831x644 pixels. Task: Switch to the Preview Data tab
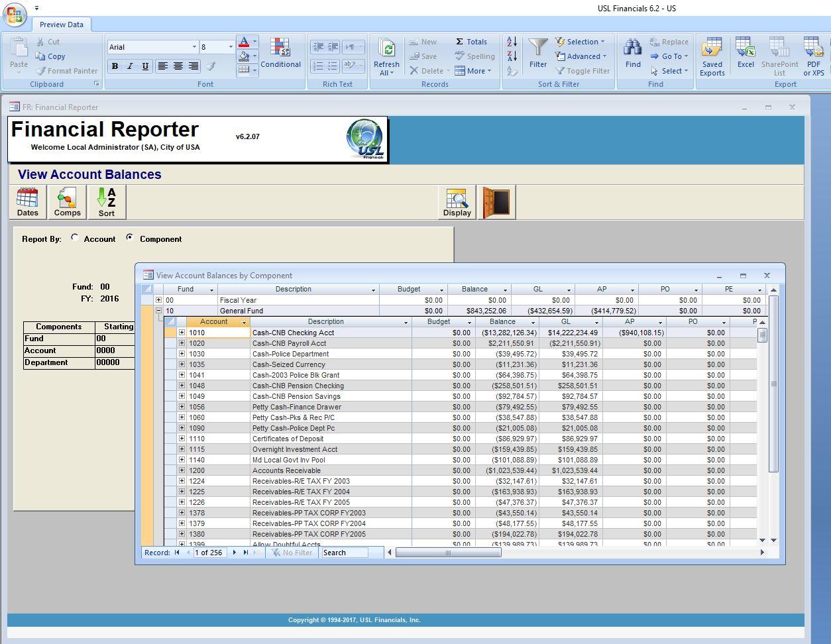[62, 25]
